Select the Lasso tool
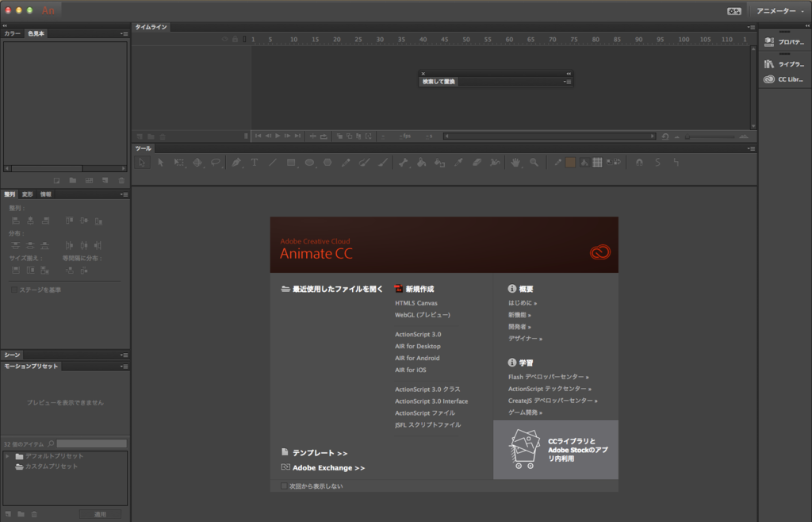The image size is (812, 522). tap(216, 163)
